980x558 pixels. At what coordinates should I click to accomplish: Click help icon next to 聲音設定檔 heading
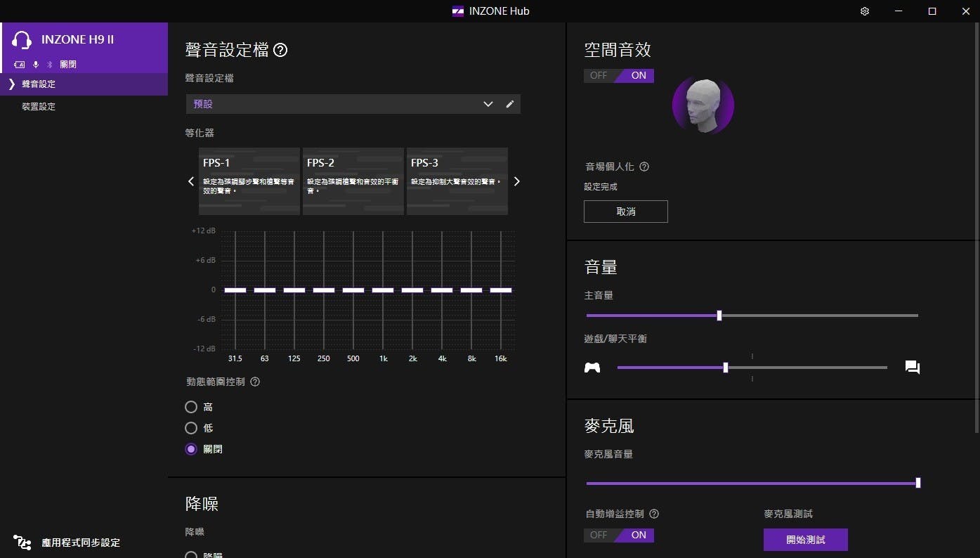[280, 50]
